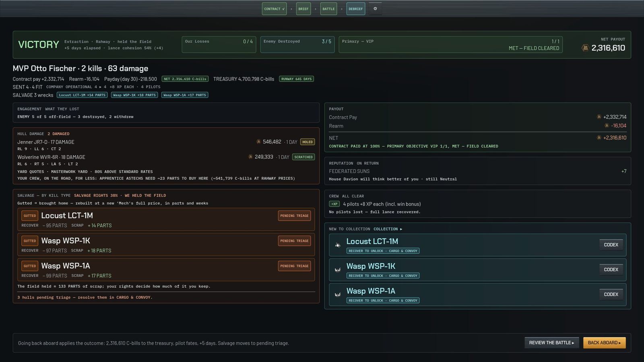Expand the COLLECTION link arrow
The width and height of the screenshot is (644, 362).
pyautogui.click(x=388, y=229)
